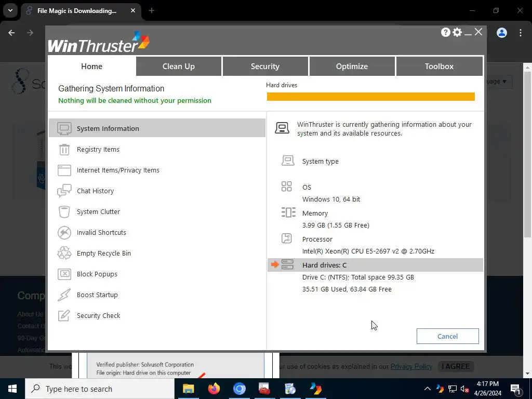This screenshot has height=399, width=532.
Task: Switch to the Home tab
Action: tap(91, 66)
